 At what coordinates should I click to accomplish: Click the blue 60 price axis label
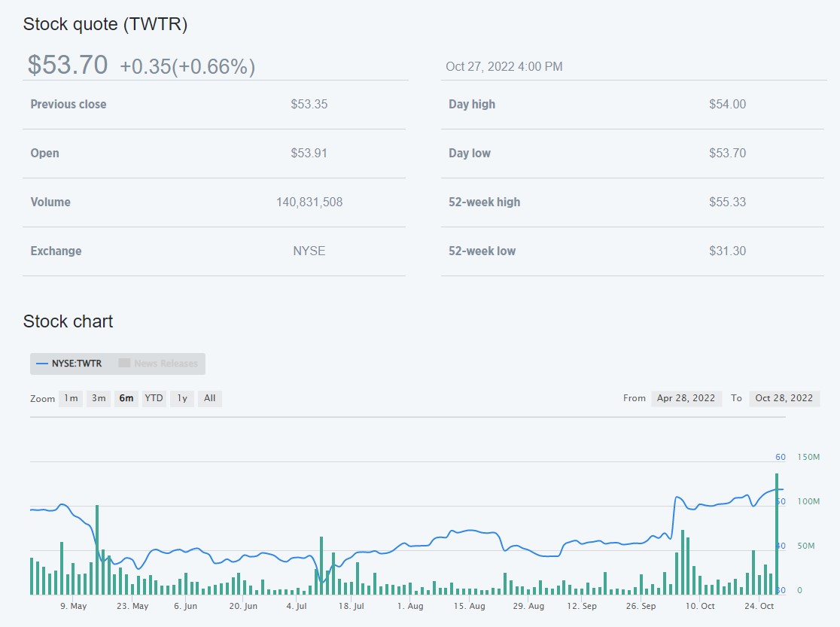point(781,457)
